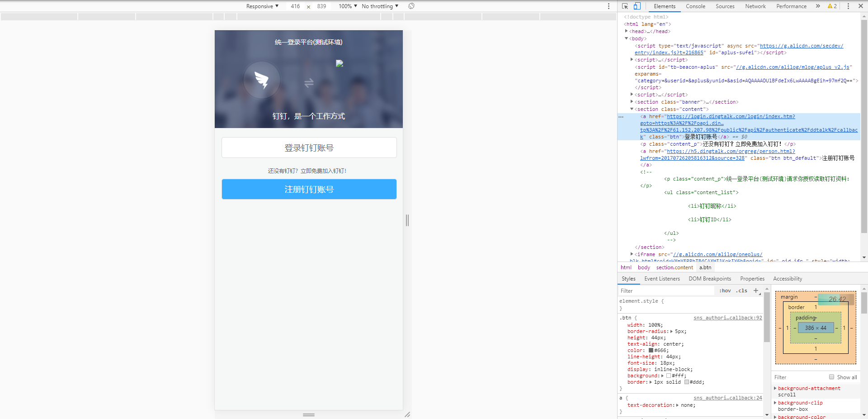Open the DOM Breakpoints sub-tab
Screen dimensions: 868x419
710,279
